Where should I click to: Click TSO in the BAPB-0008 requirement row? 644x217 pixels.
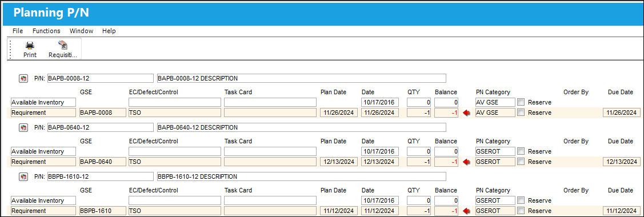[x=174, y=112]
